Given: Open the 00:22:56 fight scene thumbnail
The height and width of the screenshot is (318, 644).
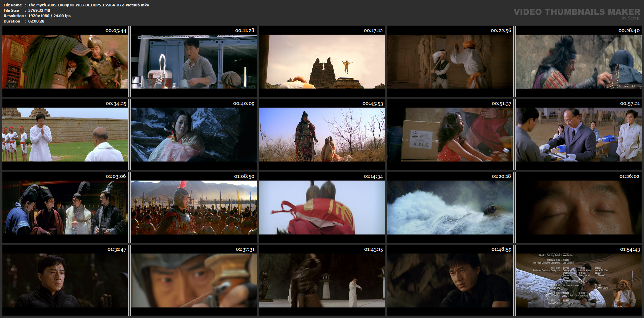Looking at the screenshot, I should tap(450, 62).
